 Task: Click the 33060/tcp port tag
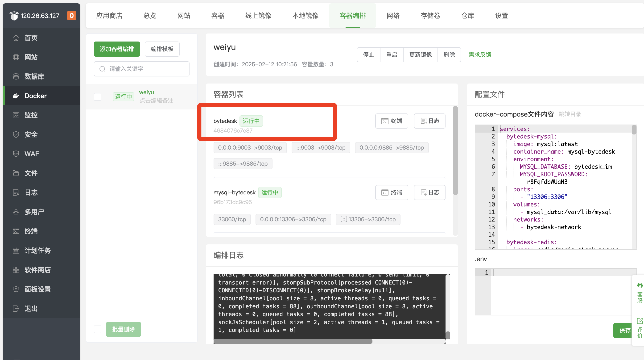[x=232, y=219]
